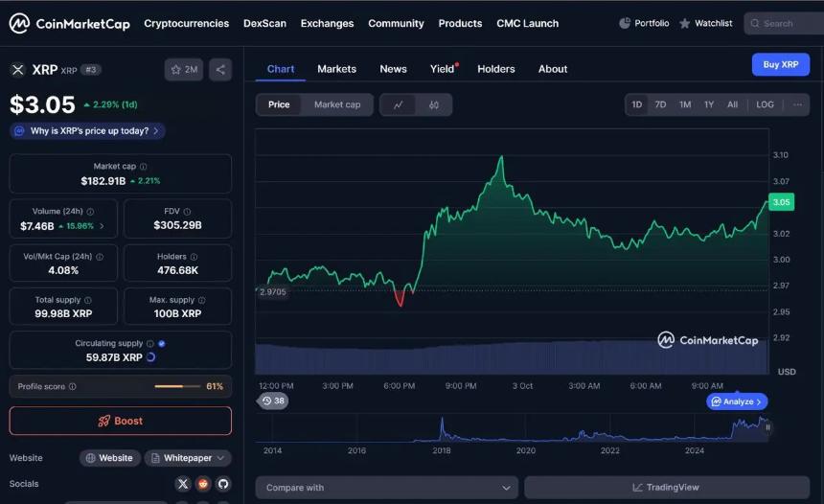Open the GitHub social link
This screenshot has width=824, height=504.
coord(223,484)
